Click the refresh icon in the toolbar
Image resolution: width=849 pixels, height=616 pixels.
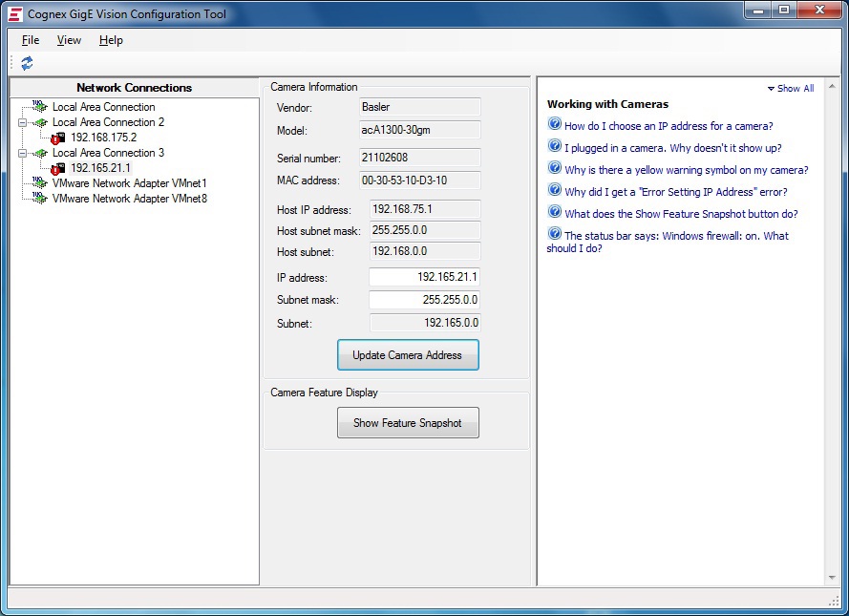(x=27, y=63)
